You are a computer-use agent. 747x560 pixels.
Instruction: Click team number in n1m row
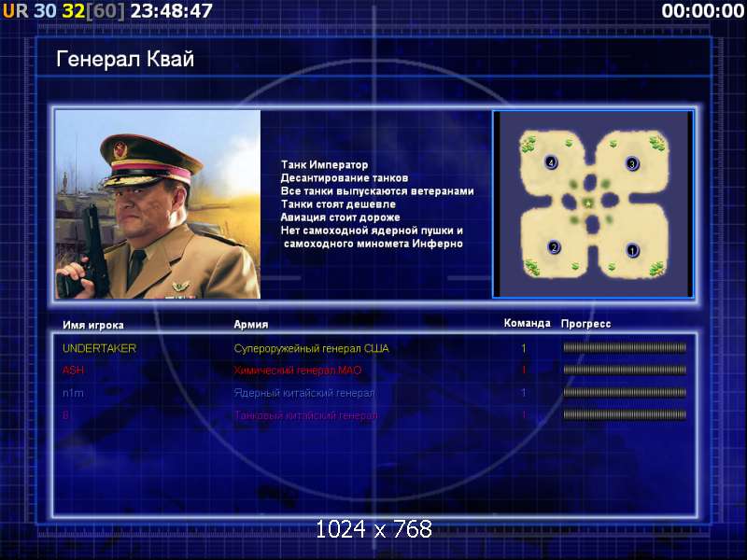pos(524,393)
